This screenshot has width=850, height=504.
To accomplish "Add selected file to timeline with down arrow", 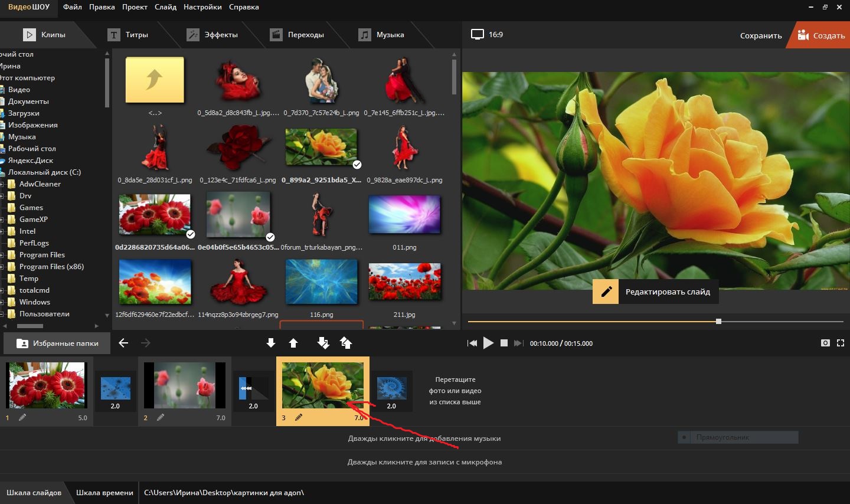I will pos(271,343).
